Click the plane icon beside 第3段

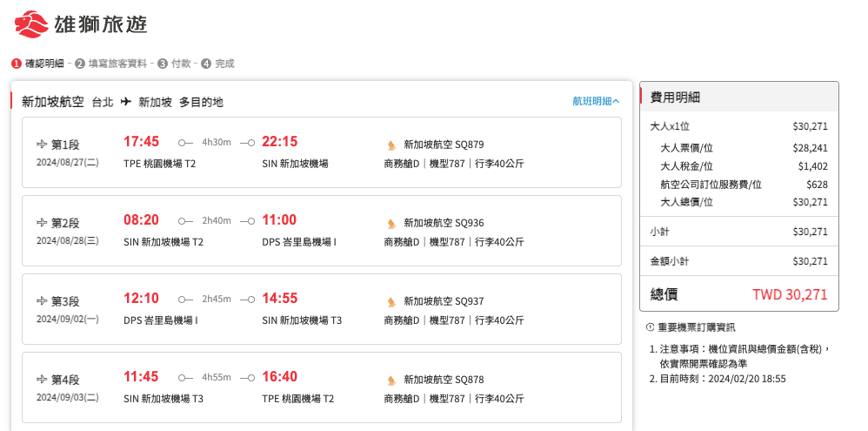[x=42, y=301]
